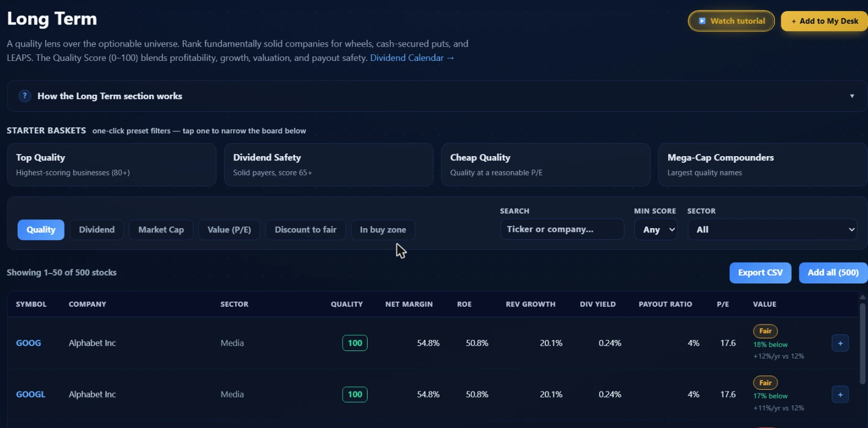The height and width of the screenshot is (428, 868).
Task: Sort by Dividend pill
Action: [97, 230]
